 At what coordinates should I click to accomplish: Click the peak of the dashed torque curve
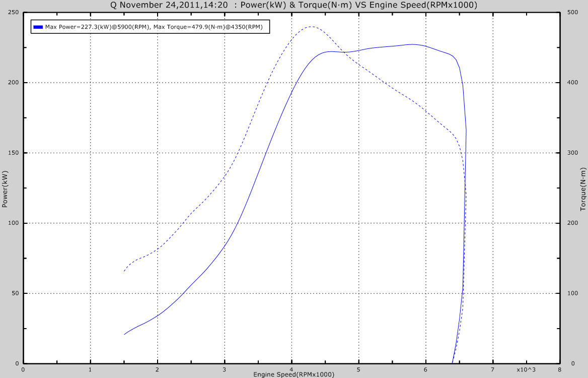pos(311,27)
